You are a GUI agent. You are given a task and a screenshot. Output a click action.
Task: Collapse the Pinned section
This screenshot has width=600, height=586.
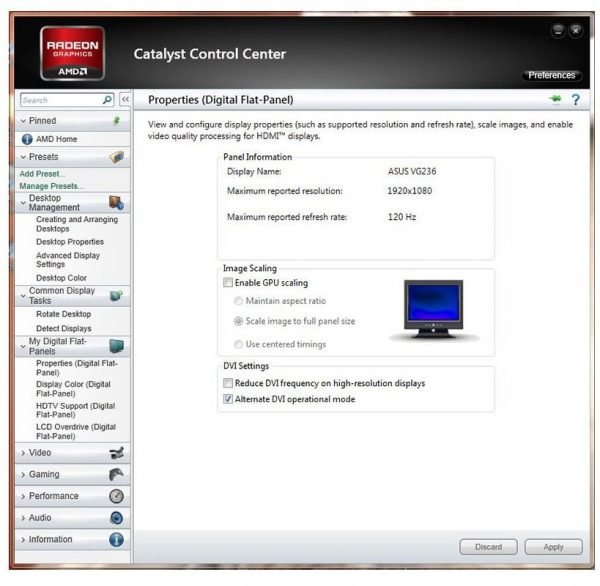(x=23, y=121)
